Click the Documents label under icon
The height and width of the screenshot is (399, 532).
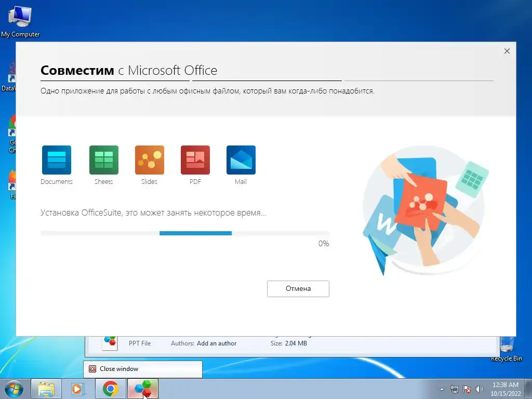[56, 181]
